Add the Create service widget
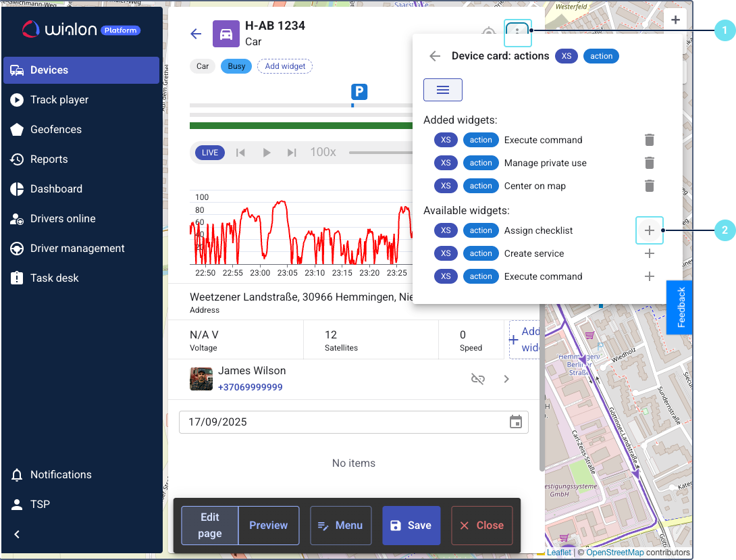The height and width of the screenshot is (560, 736). click(649, 253)
